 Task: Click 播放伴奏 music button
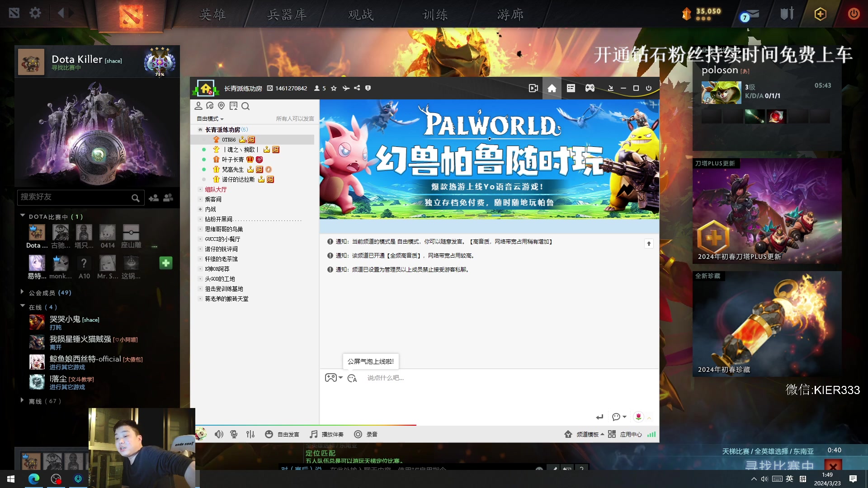point(327,434)
